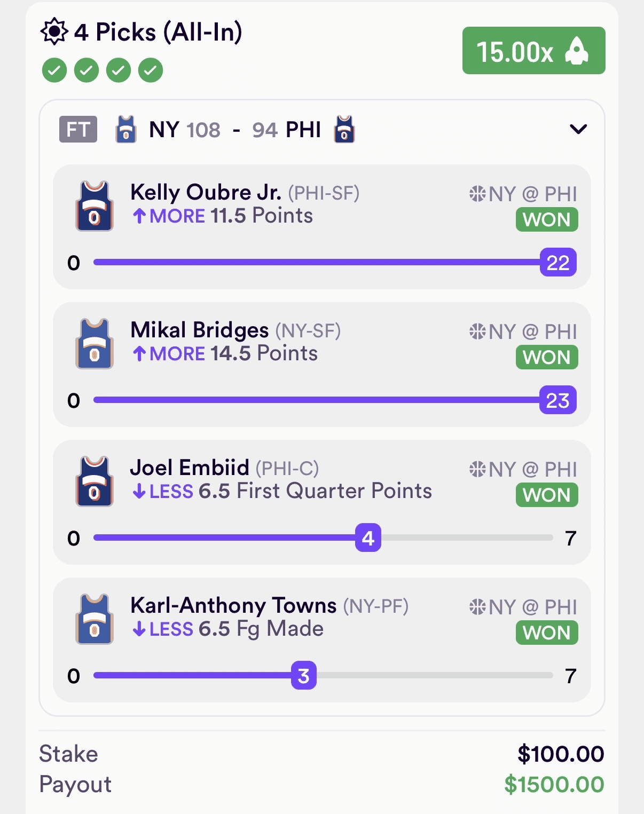Click Karl-Anthony Towns jersey icon
Image resolution: width=644 pixels, height=814 pixels.
pyautogui.click(x=95, y=619)
